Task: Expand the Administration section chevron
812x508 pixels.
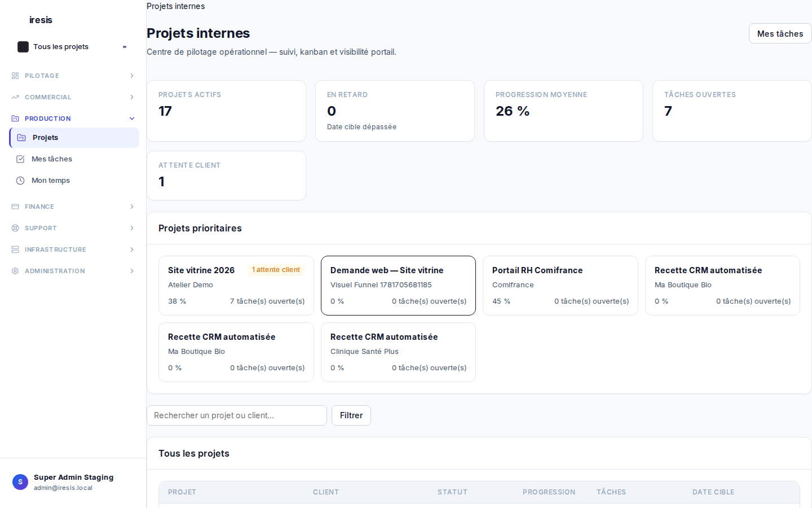Action: (x=132, y=271)
